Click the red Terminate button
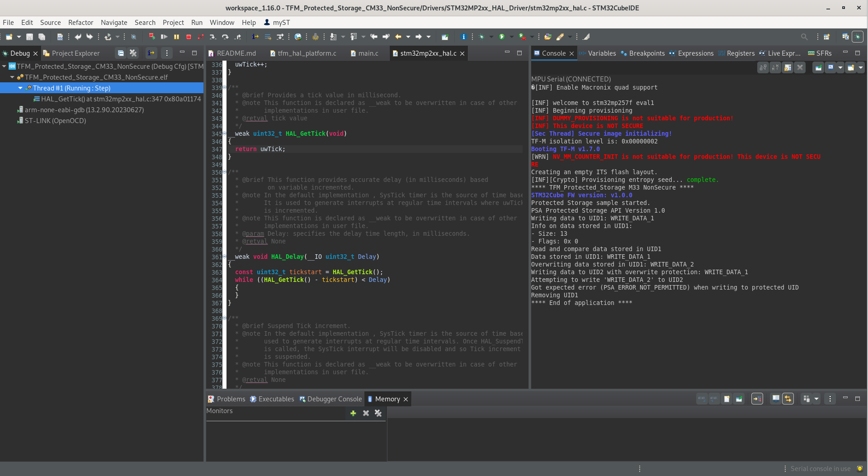The height and width of the screenshot is (476, 868). [x=189, y=37]
